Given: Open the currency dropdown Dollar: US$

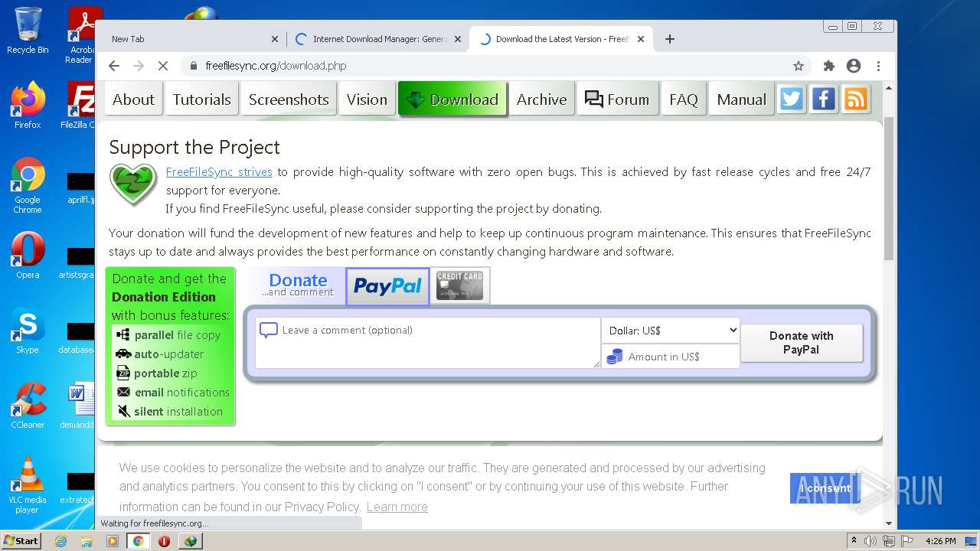Looking at the screenshot, I should pyautogui.click(x=671, y=331).
